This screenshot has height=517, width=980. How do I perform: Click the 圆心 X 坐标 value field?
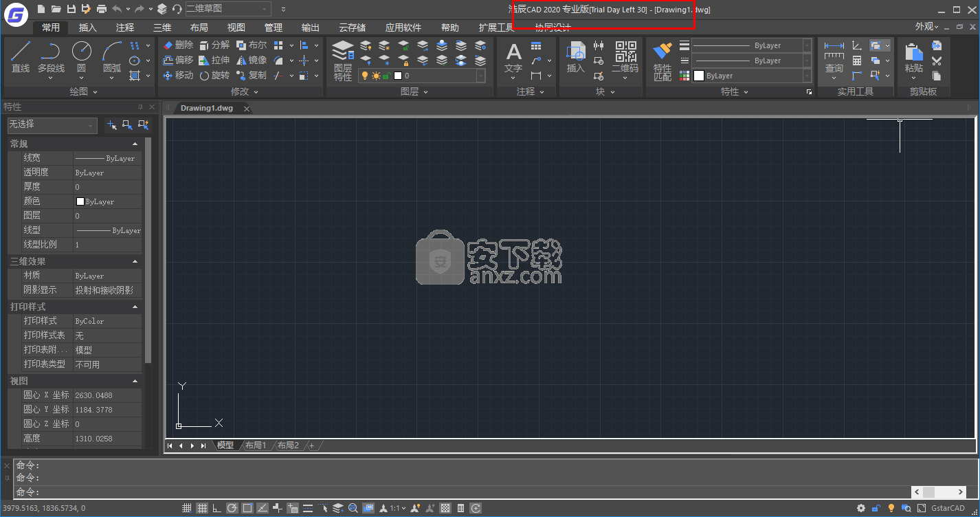[108, 395]
